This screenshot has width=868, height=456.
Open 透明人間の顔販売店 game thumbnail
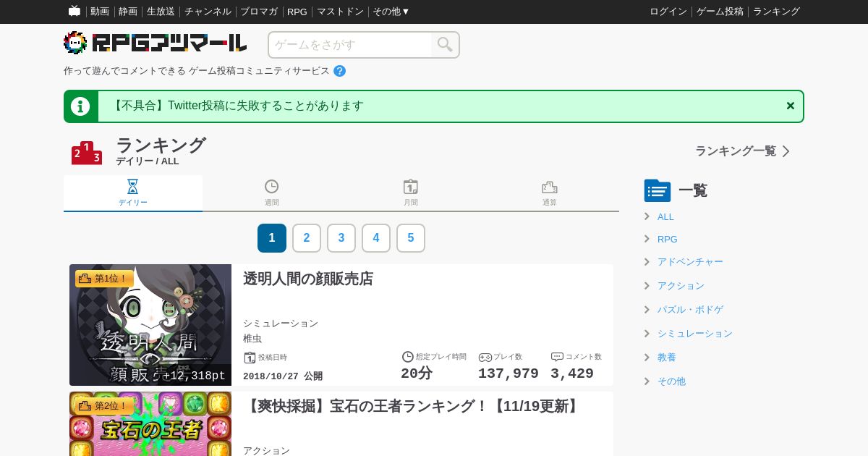click(x=150, y=325)
